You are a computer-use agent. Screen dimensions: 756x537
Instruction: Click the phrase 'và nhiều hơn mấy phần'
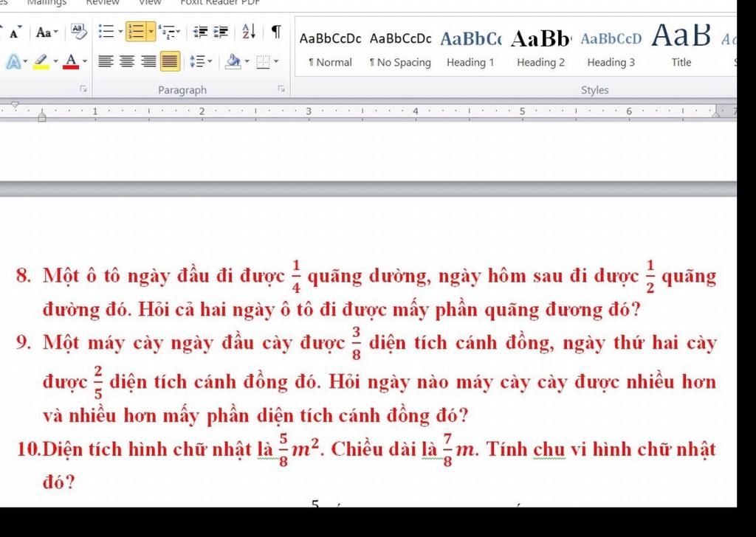click(147, 415)
